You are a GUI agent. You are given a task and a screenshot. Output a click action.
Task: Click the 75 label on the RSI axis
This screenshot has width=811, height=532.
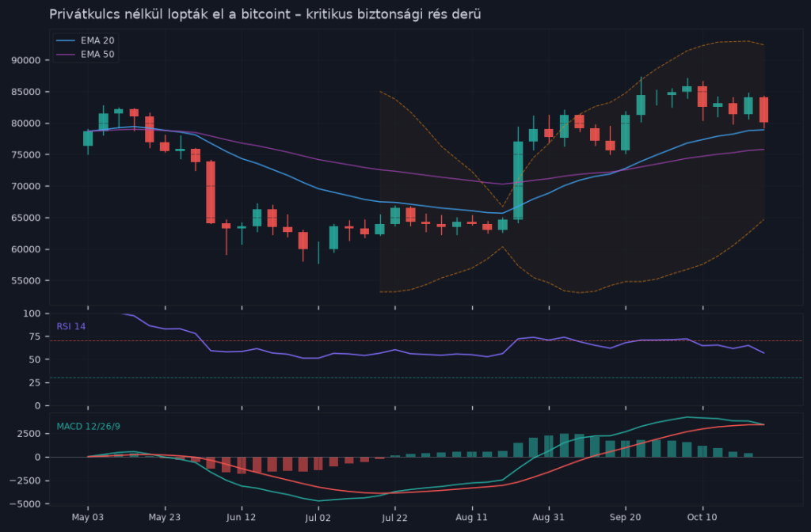click(x=35, y=336)
